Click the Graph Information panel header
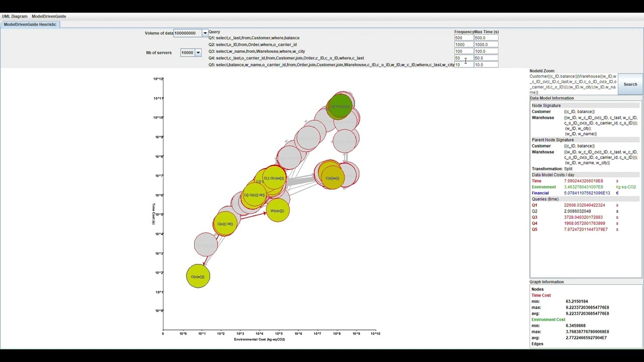Screen dimensions: 644x362 [546, 282]
